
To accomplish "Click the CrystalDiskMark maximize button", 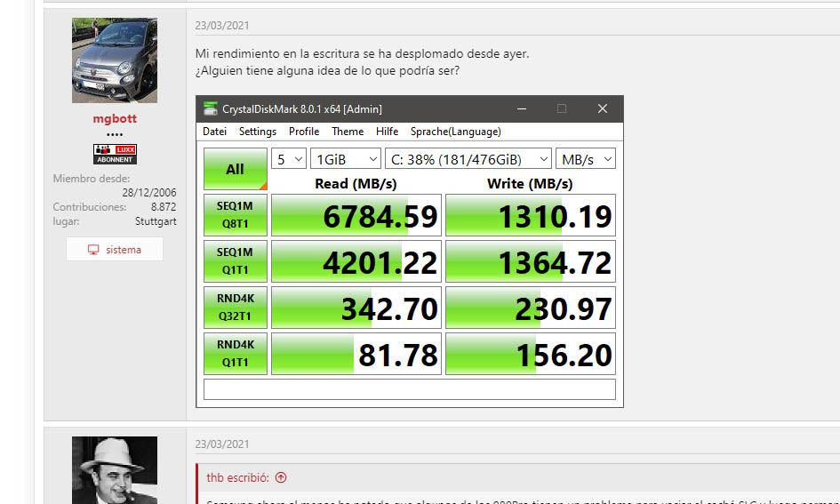I will pyautogui.click(x=562, y=108).
